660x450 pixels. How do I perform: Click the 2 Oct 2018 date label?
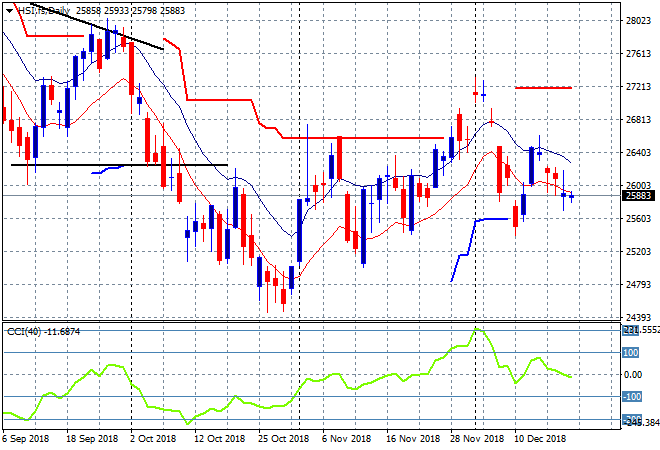(x=153, y=439)
